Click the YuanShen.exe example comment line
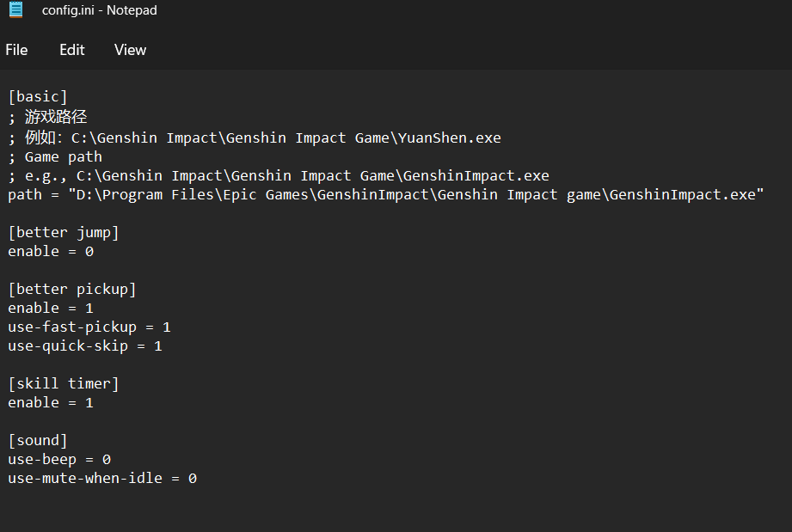This screenshot has width=792, height=532. [x=254, y=138]
